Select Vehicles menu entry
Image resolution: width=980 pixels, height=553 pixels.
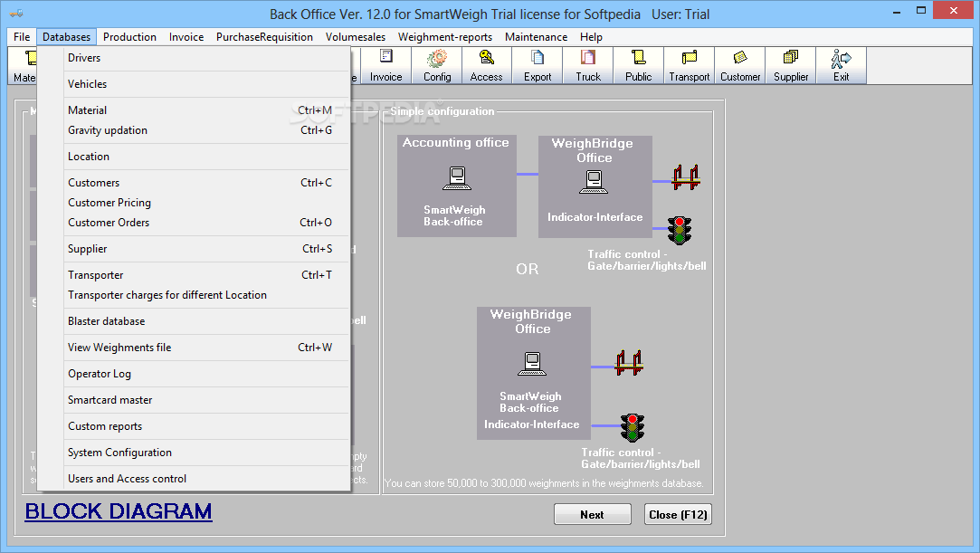pyautogui.click(x=194, y=84)
